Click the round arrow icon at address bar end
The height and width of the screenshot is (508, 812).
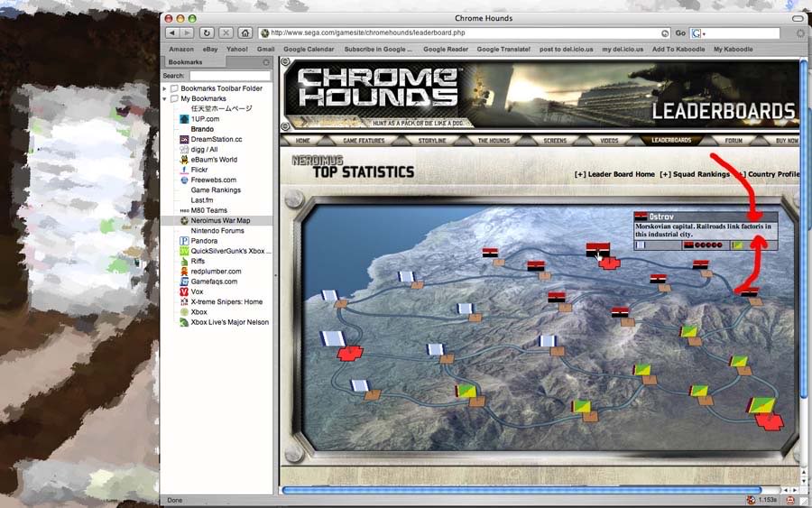665,33
